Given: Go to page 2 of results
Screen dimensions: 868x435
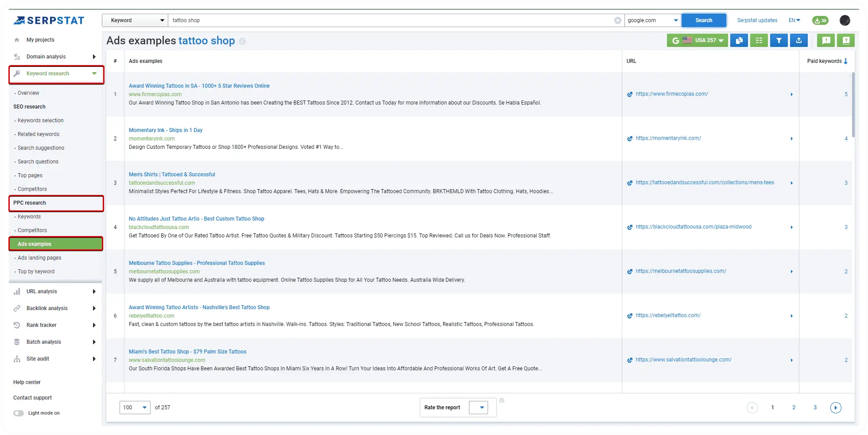Looking at the screenshot, I should tap(794, 407).
